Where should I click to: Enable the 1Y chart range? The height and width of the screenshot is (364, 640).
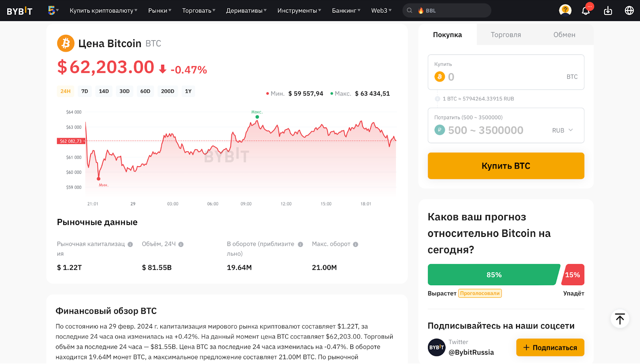tap(188, 91)
